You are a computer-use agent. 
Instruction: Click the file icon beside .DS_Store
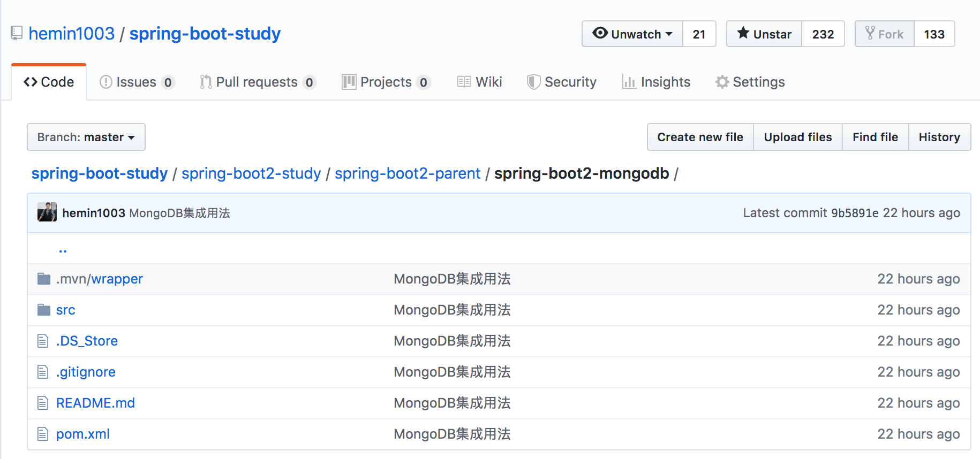(43, 341)
